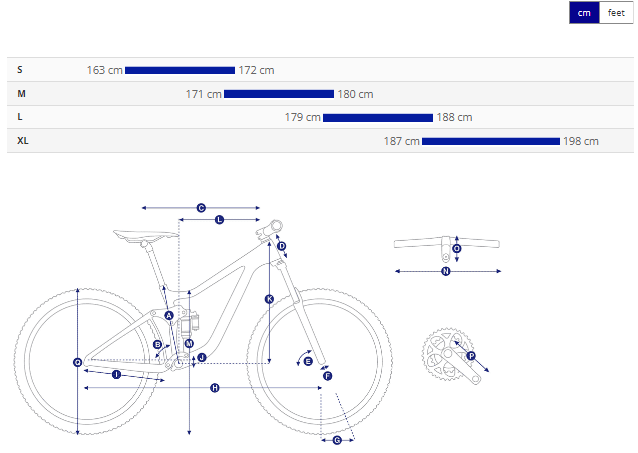Click the C marker above the bike
The height and width of the screenshot is (453, 638).
(x=201, y=208)
